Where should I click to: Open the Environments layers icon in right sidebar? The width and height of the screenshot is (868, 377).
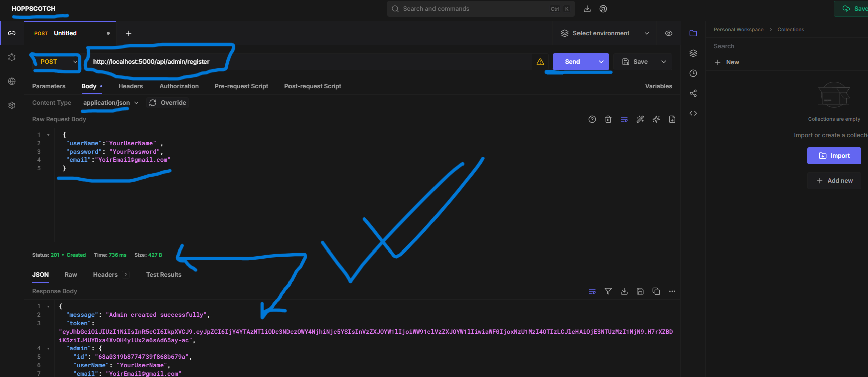click(x=693, y=53)
